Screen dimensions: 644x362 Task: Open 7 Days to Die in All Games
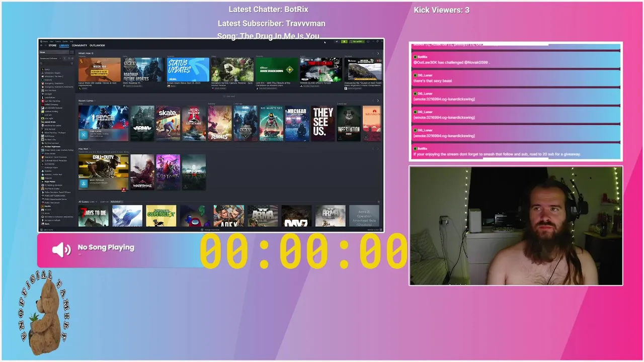(94, 216)
